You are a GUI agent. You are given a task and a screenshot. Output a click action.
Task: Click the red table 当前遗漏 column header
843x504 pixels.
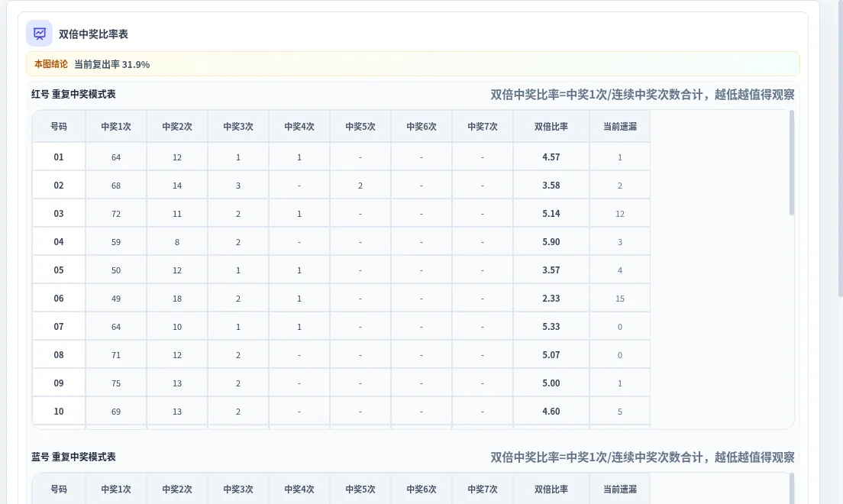620,127
